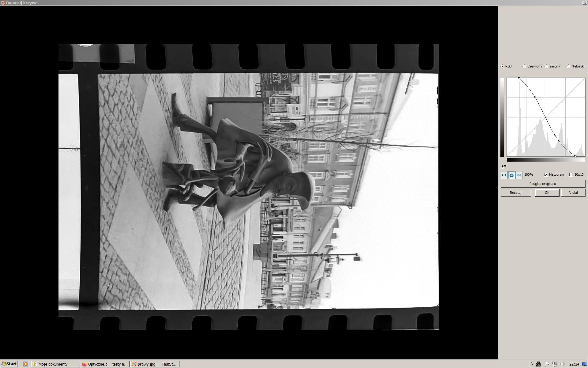Switch to Moje dokumenty taskbar window

click(x=55, y=364)
